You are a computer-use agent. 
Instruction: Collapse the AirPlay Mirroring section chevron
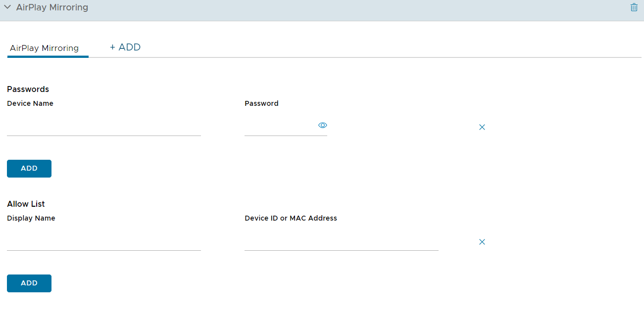coord(7,7)
